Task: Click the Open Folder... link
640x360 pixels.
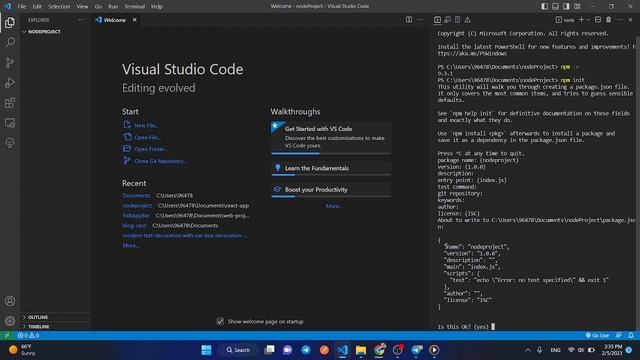Action: tap(145, 149)
